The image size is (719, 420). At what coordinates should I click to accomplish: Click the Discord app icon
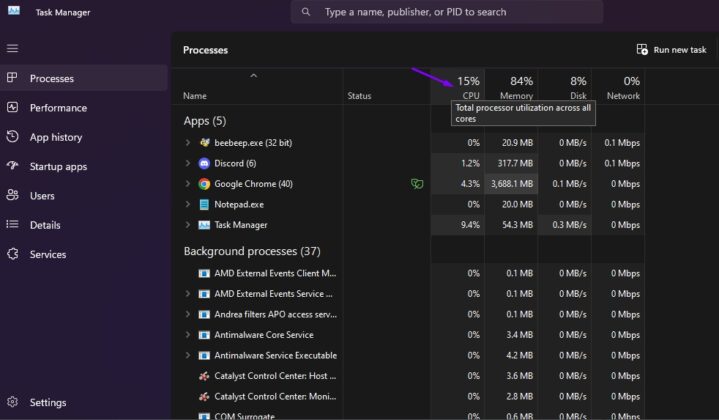point(204,163)
